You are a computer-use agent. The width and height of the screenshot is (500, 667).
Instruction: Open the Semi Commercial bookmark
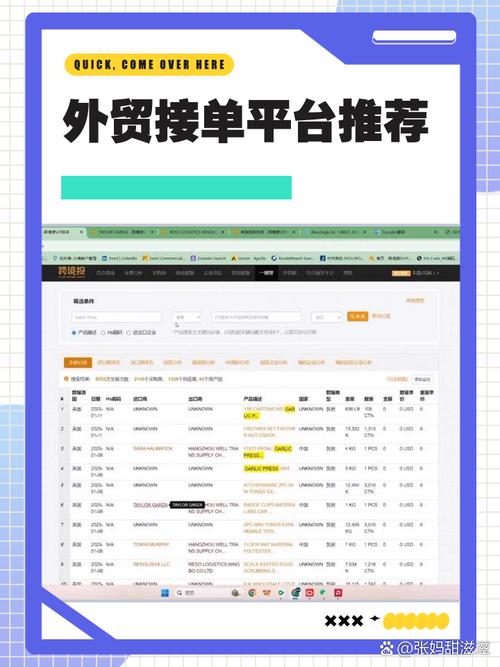pyautogui.click(x=164, y=258)
